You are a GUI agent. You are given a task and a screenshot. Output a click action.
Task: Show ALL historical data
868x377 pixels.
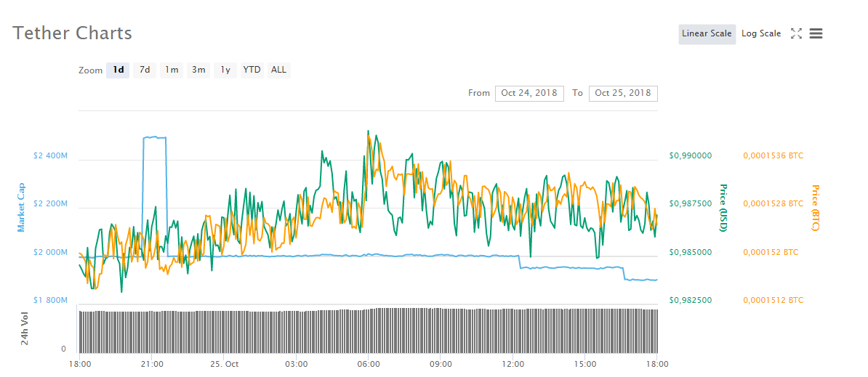(278, 70)
